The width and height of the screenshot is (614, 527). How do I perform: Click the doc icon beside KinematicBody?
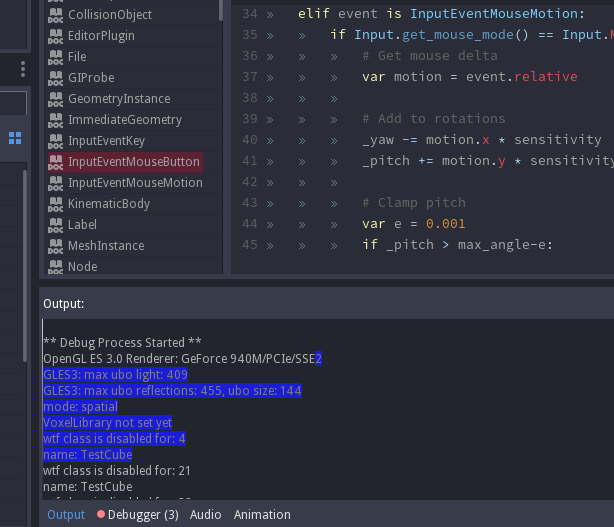pos(55,204)
